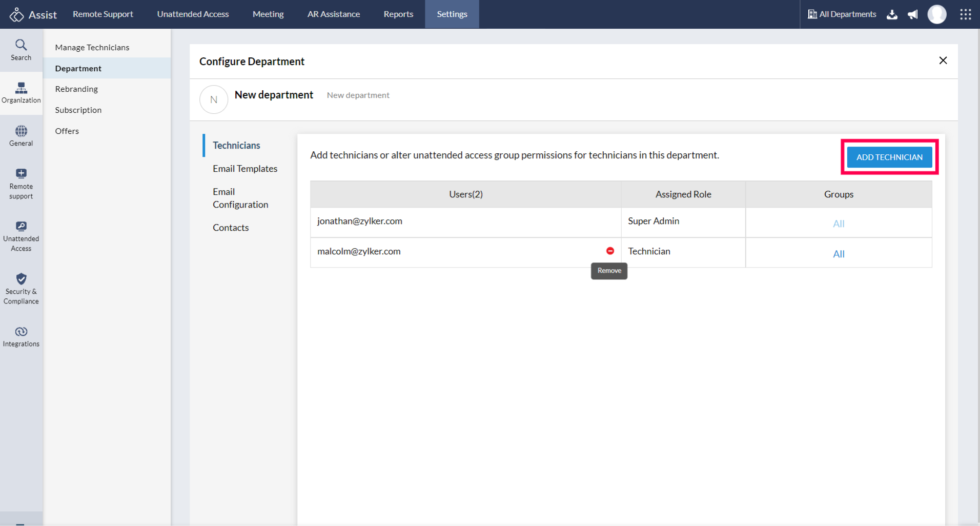Click the user profile avatar
Viewport: 980px width, 526px height.
(936, 14)
